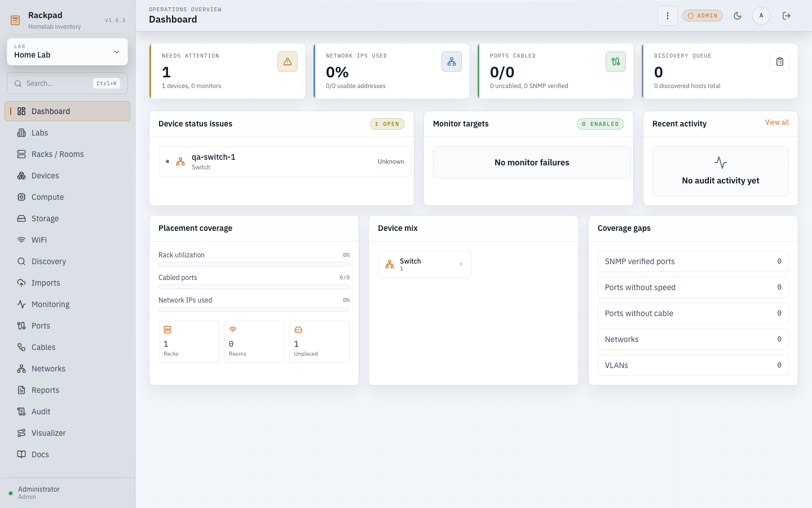
Task: Open user avatar A menu
Action: click(x=761, y=16)
